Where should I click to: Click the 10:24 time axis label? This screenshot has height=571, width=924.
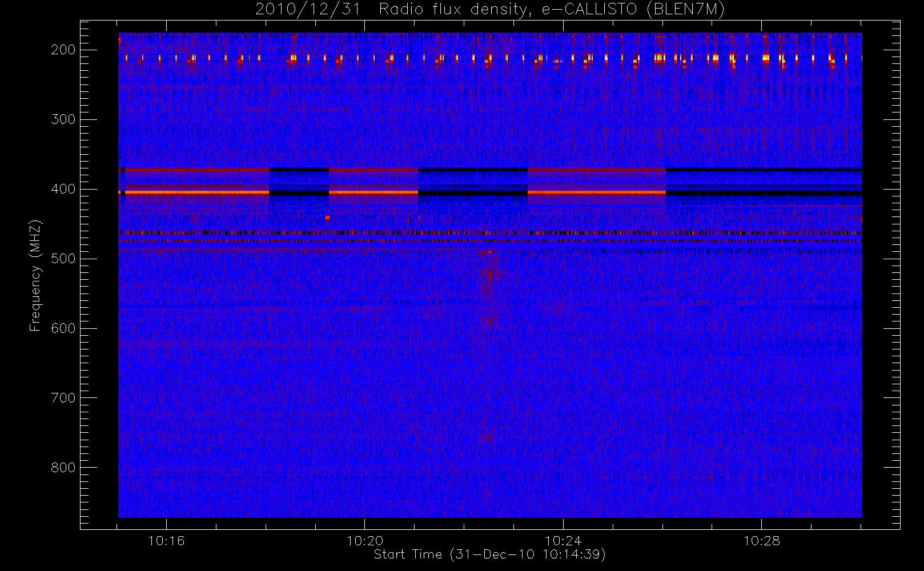pos(563,541)
